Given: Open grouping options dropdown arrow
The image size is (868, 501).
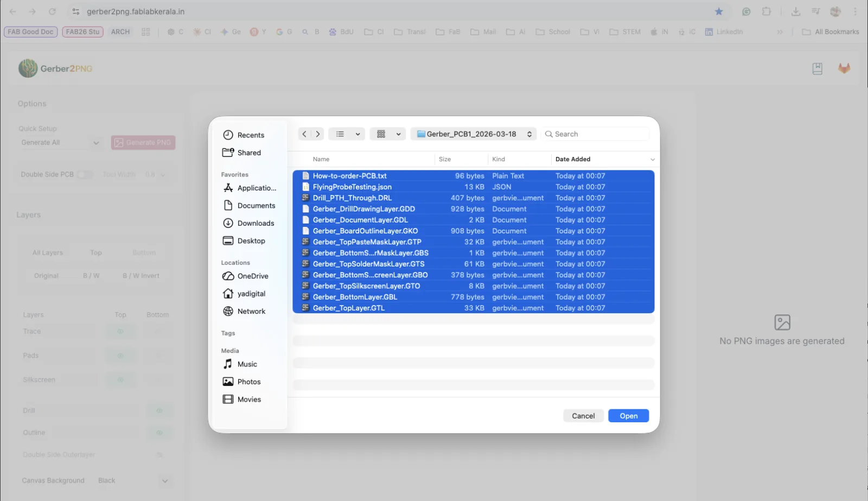Looking at the screenshot, I should pyautogui.click(x=398, y=134).
